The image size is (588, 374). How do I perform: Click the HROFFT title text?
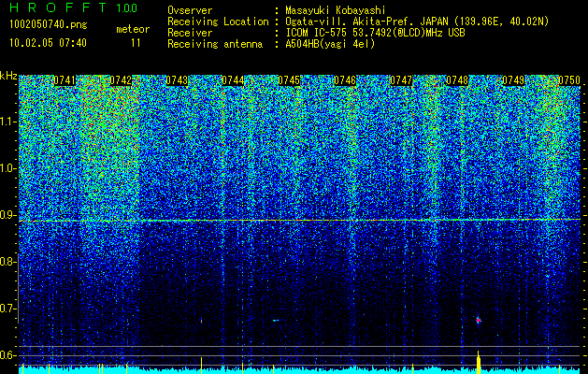(58, 7)
